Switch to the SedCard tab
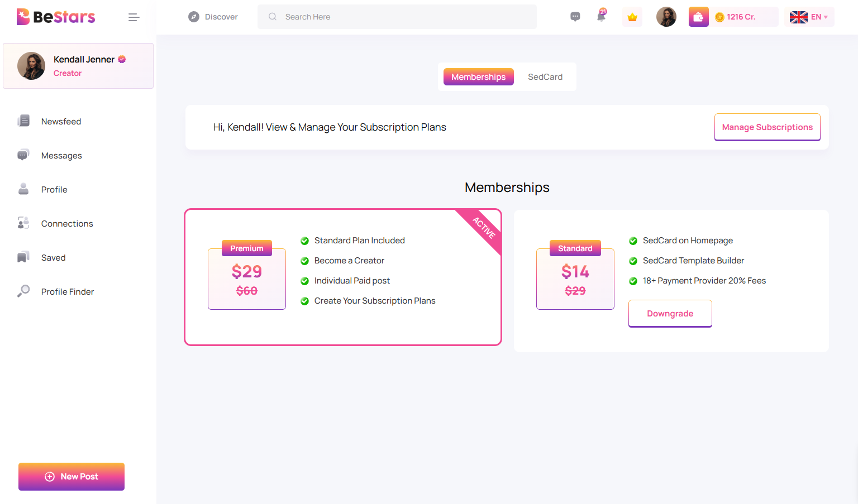858x504 pixels. [545, 77]
